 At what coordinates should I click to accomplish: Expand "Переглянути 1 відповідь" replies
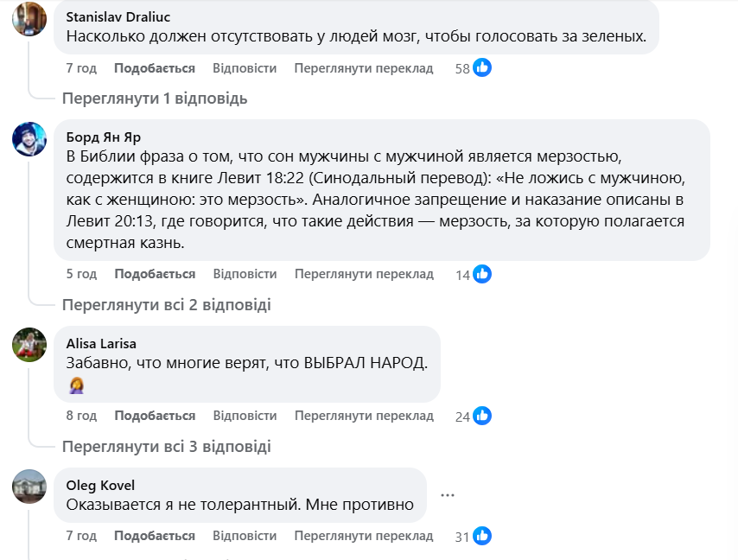pos(155,99)
